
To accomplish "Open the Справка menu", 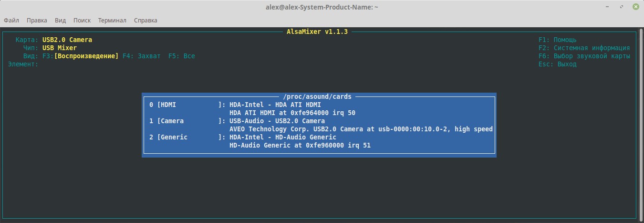I will click(x=145, y=21).
